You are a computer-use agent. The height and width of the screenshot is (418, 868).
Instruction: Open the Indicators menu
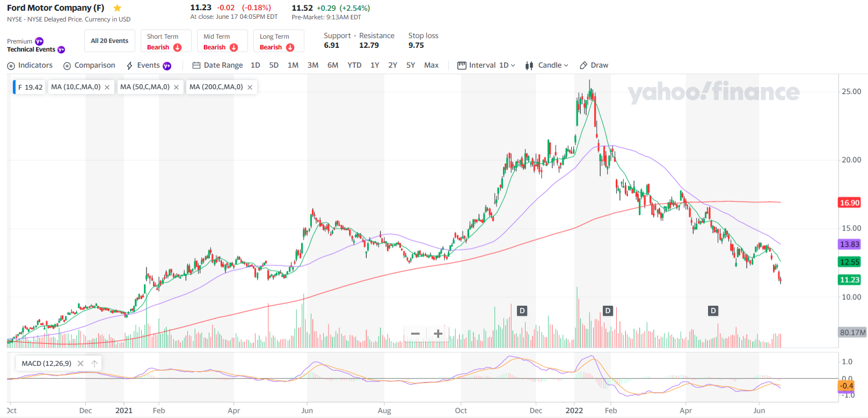[x=30, y=66]
